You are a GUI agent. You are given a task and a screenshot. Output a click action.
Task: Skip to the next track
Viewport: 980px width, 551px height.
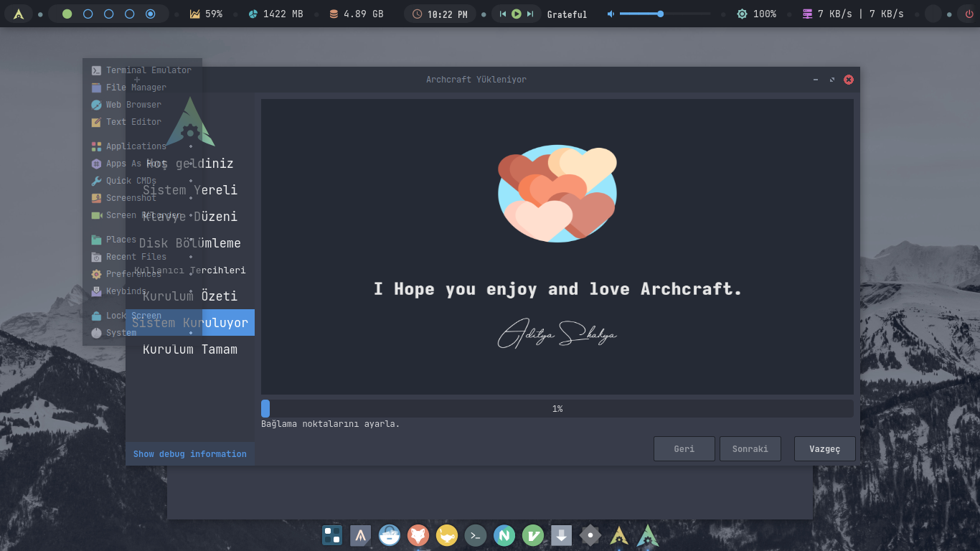click(x=530, y=14)
